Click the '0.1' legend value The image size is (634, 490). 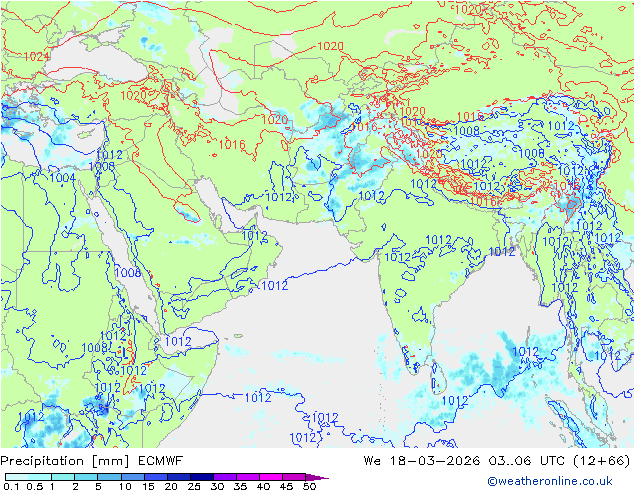11,486
